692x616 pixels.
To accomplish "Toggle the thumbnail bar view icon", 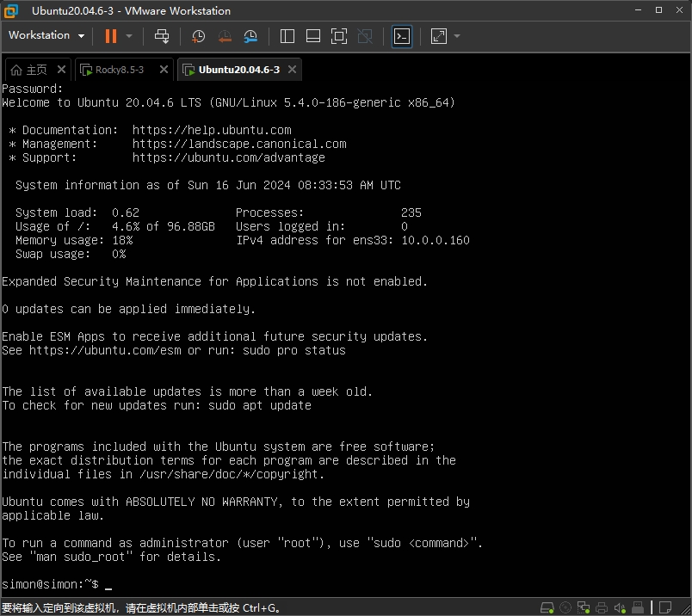I will point(313,36).
